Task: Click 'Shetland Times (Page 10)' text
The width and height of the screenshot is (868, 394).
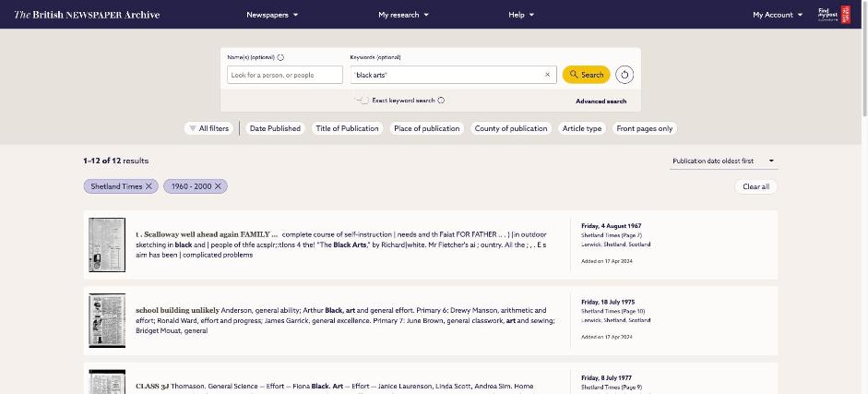Action: (612, 311)
